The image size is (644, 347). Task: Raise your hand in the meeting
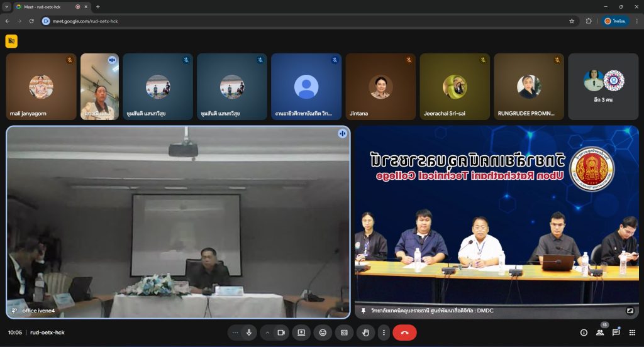(365, 333)
